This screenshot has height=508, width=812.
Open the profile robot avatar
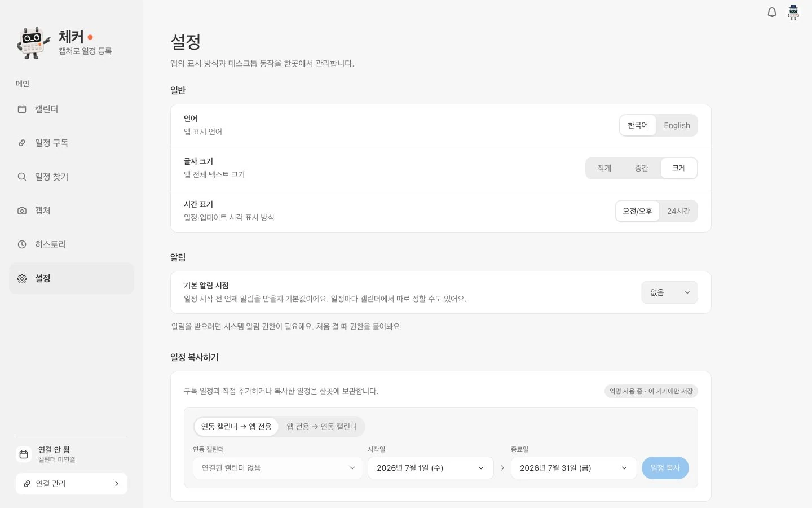(x=793, y=12)
